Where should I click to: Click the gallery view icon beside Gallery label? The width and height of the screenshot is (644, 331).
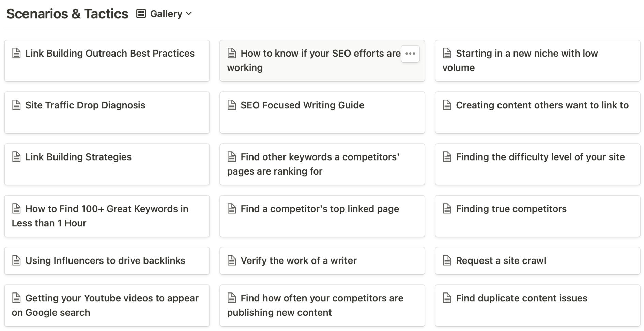pos(140,14)
